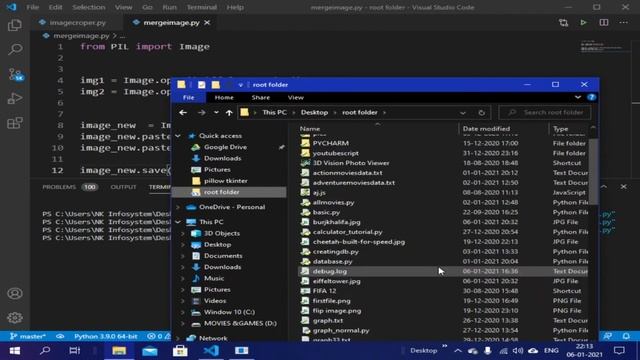Switch to the OUTPUT panel tab
This screenshot has width=640, height=360.
tap(123, 187)
